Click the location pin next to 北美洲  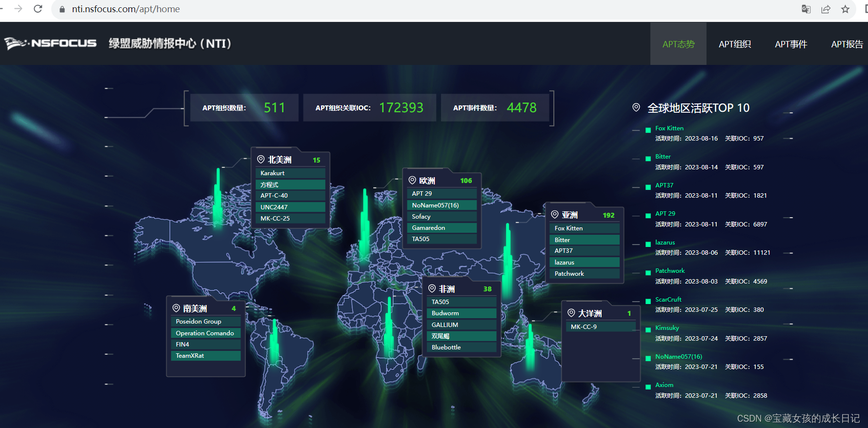coord(261,159)
